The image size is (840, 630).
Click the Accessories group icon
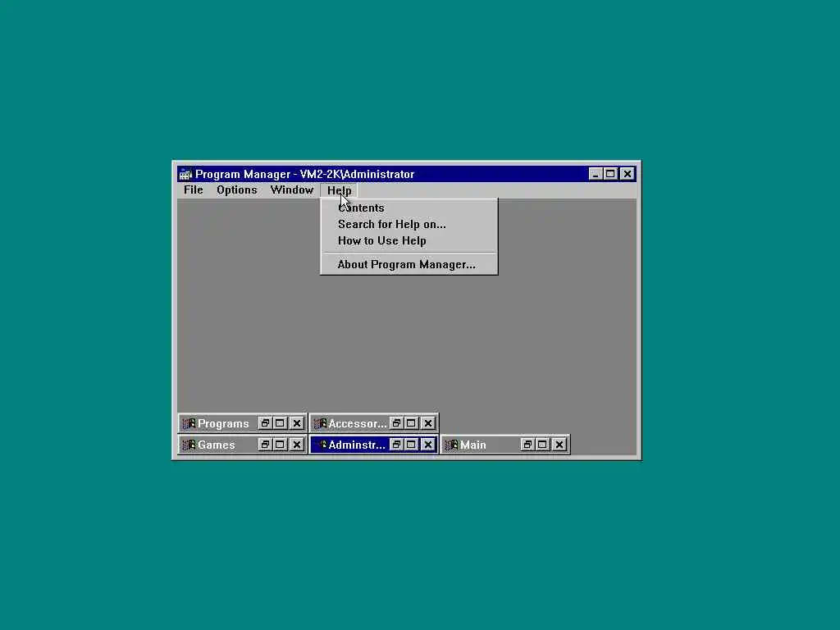pos(320,424)
